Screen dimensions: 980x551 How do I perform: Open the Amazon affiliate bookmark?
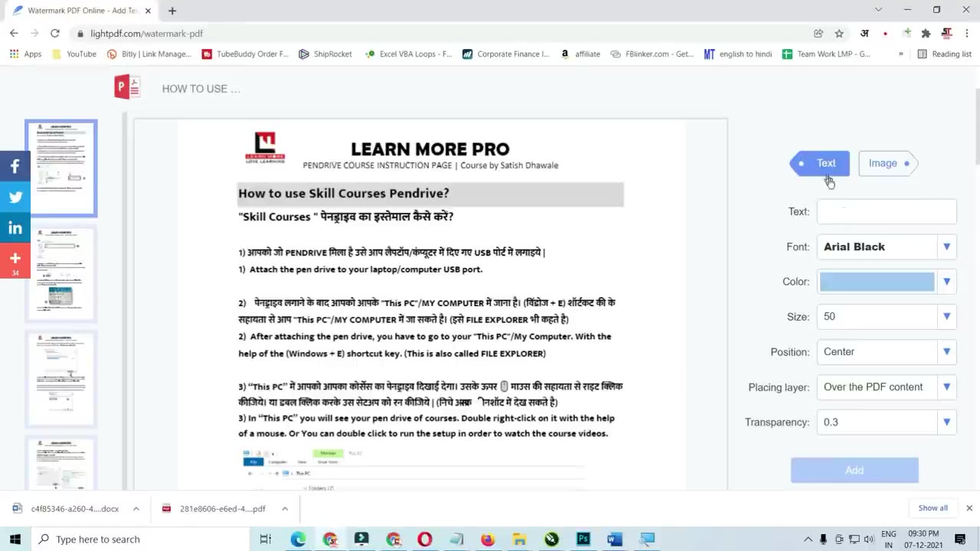click(x=580, y=54)
